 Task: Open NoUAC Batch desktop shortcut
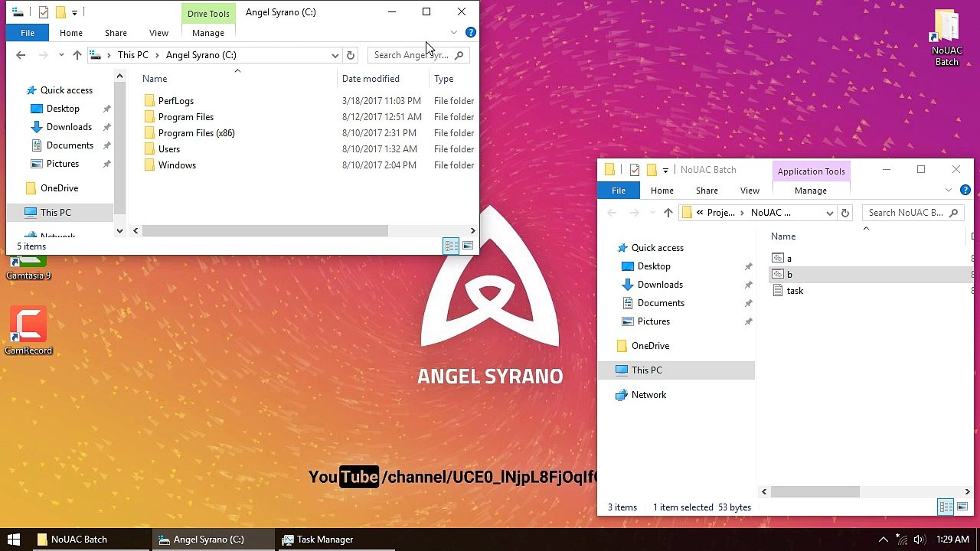[x=946, y=37]
